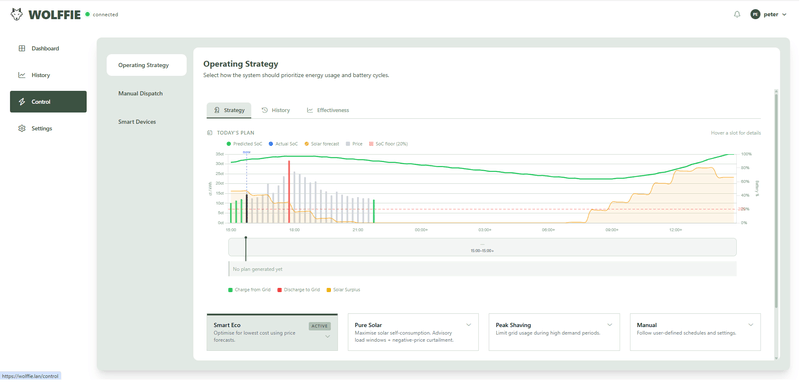Switch to the Effectiveness tab
The image size is (800, 385).
(328, 110)
